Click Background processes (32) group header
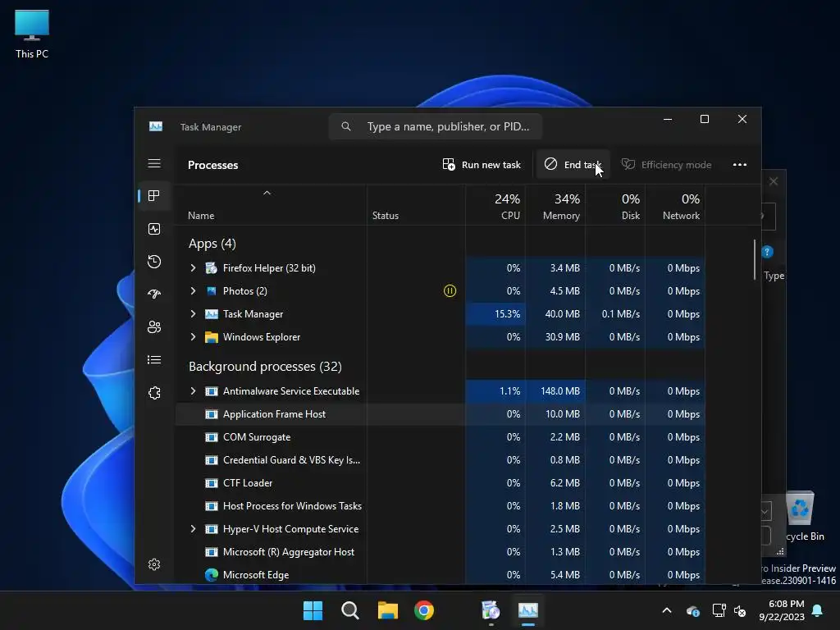This screenshot has width=840, height=630. click(265, 367)
